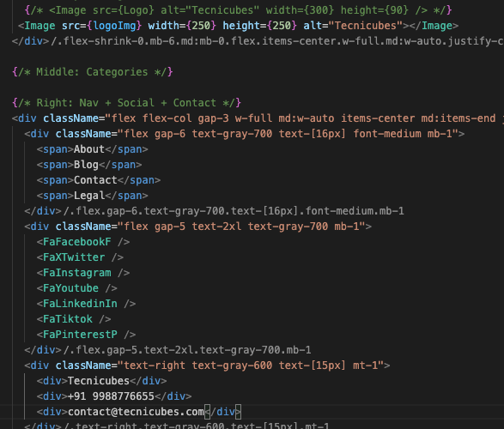Click the text-right text-gray-600 className string
This screenshot has width=504, height=429.
[251, 366]
